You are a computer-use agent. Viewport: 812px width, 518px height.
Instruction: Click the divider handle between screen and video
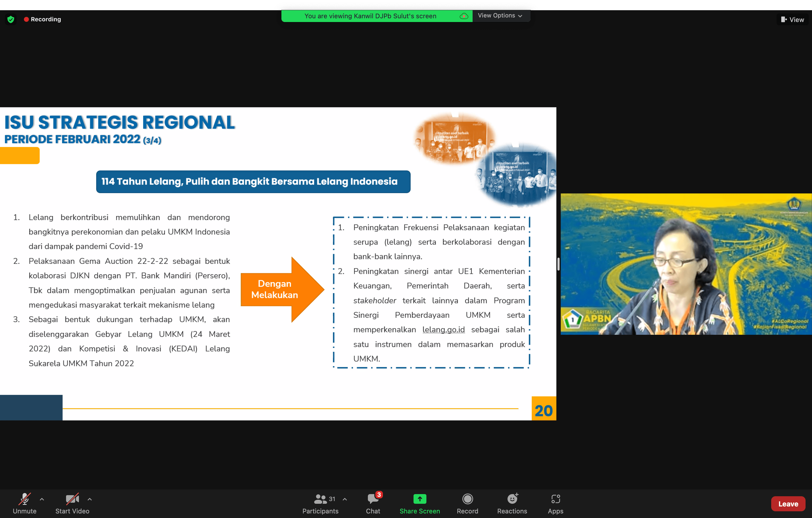[x=559, y=264]
